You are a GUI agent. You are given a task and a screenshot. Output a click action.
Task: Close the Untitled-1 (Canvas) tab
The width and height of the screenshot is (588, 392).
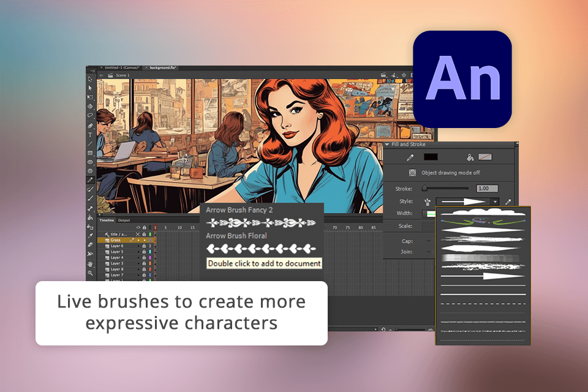(101, 68)
